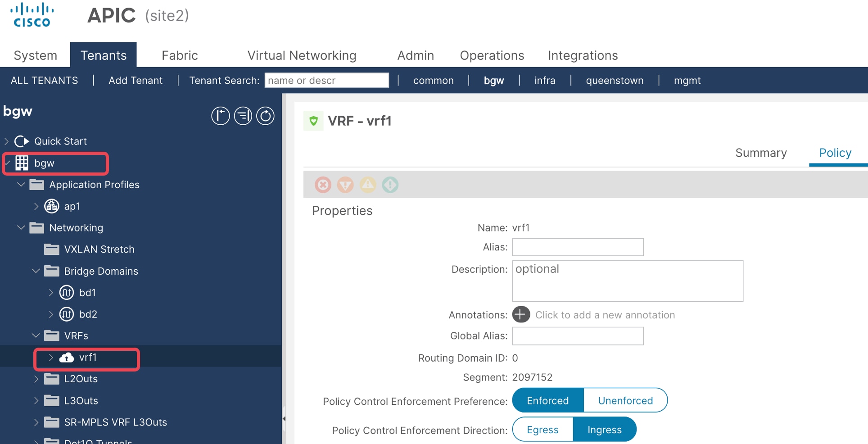Click the bgw tenant grid icon
The image size is (868, 444).
(x=22, y=163)
